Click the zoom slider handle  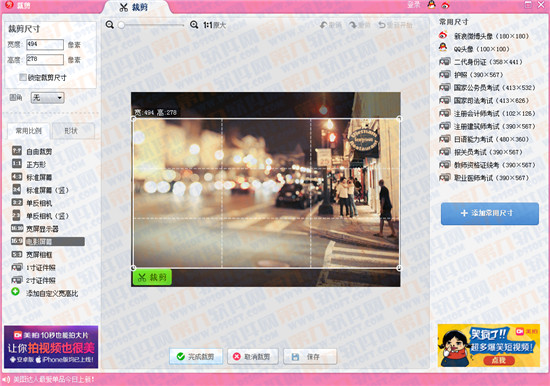point(121,25)
